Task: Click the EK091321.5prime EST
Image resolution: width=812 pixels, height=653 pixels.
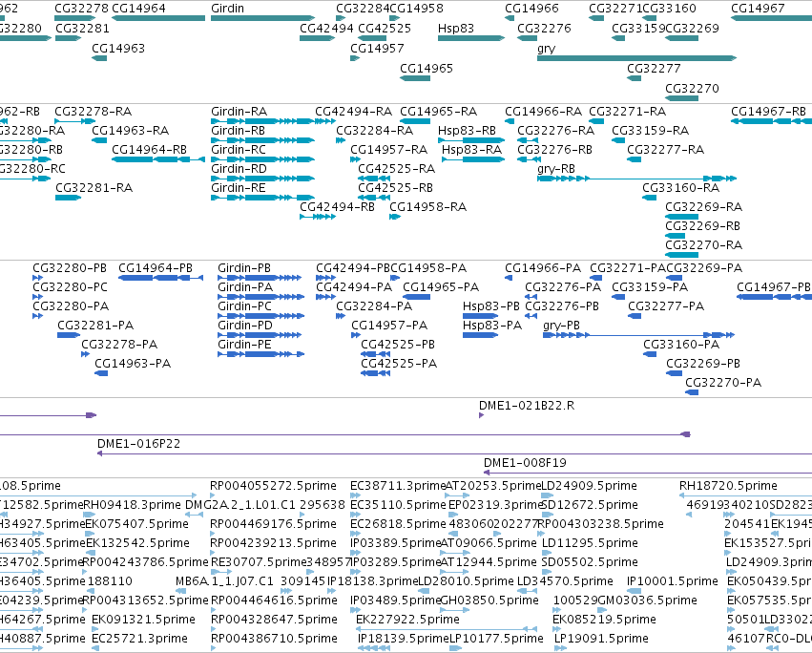Action: pos(143,620)
